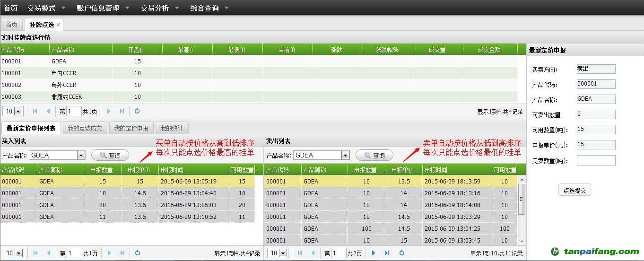Viewport: 644px width, 261px height.
Task: Click the 点选提交 button
Action: [574, 191]
